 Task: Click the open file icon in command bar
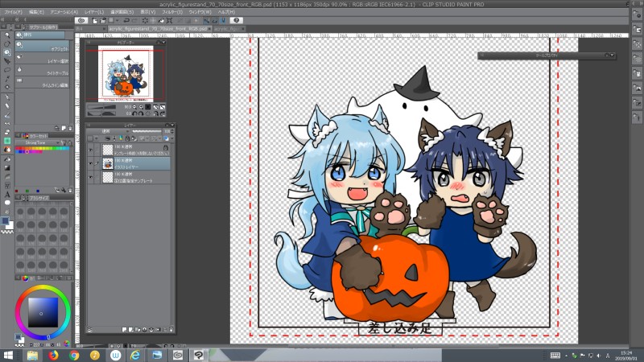103,21
